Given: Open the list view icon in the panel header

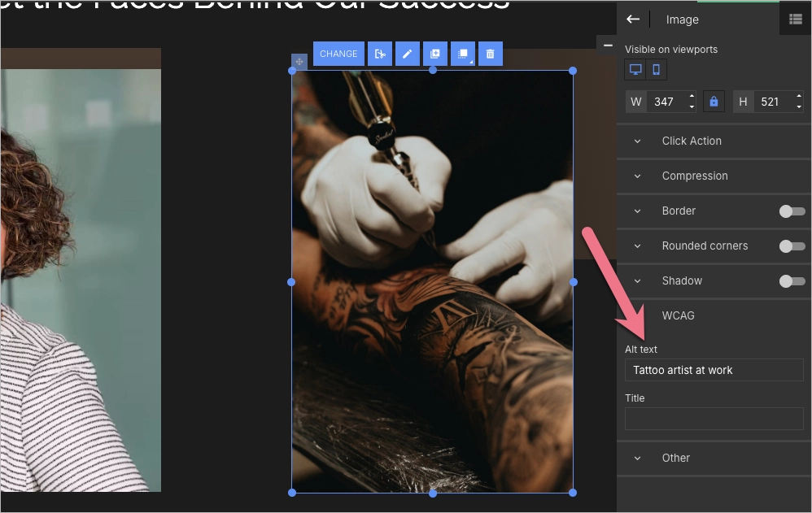Looking at the screenshot, I should coord(795,19).
